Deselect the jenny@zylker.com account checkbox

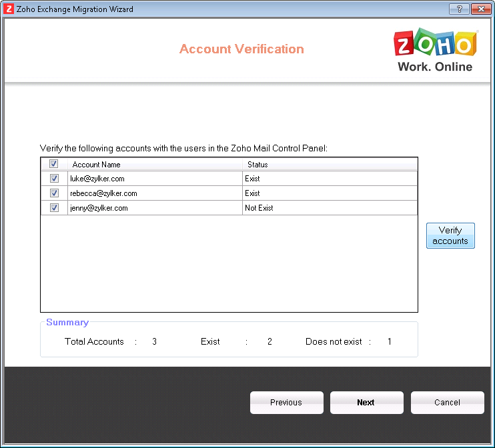click(54, 208)
